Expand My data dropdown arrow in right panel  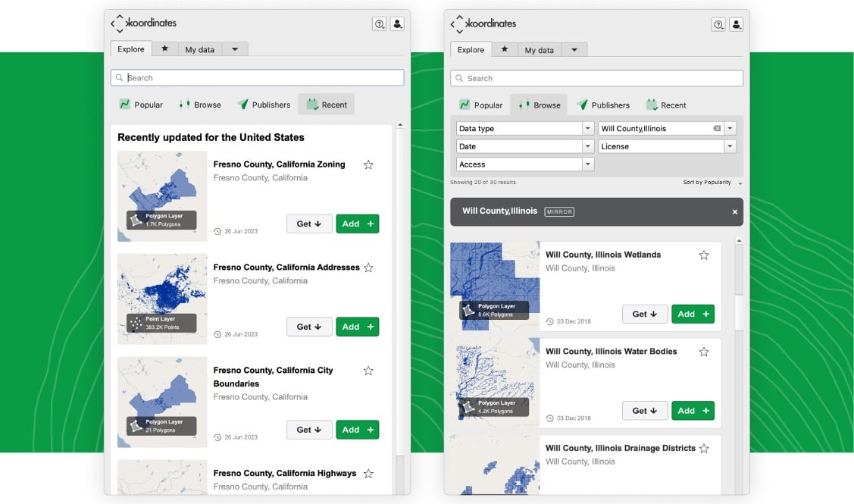pos(574,50)
